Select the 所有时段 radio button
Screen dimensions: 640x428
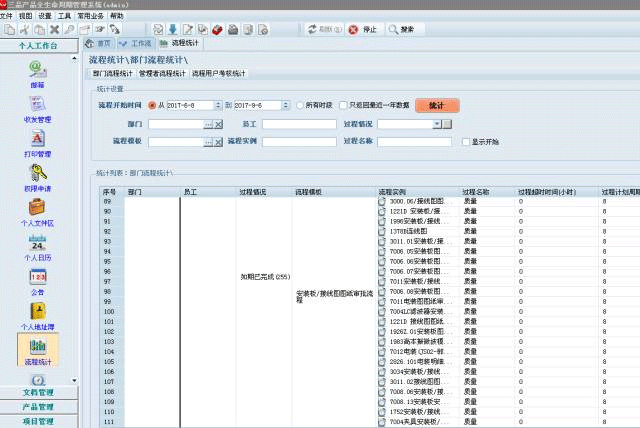(299, 105)
